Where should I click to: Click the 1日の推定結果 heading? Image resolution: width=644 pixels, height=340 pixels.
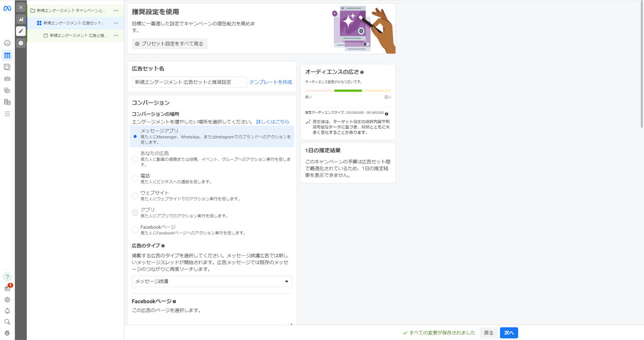click(x=323, y=151)
